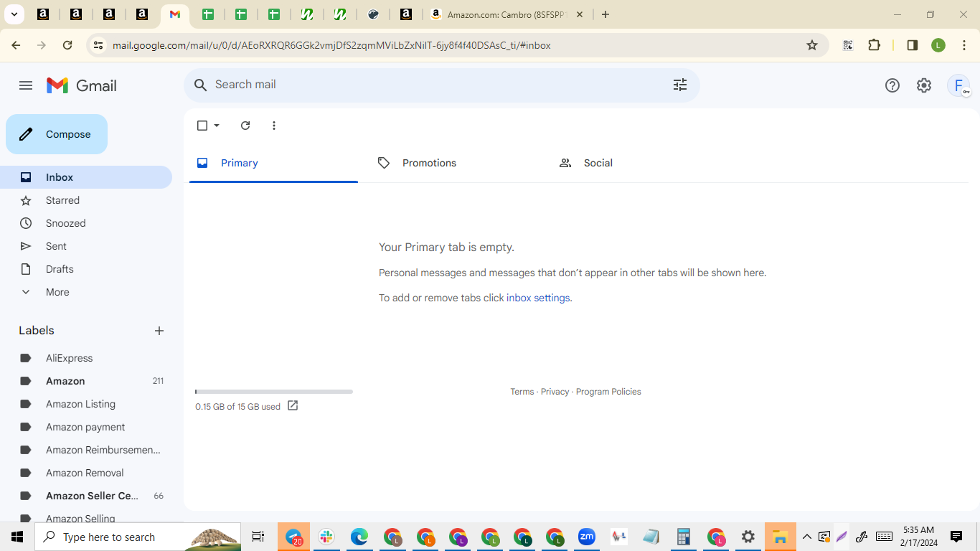The width and height of the screenshot is (980, 551).
Task: Open Calculator from the taskbar
Action: click(684, 537)
